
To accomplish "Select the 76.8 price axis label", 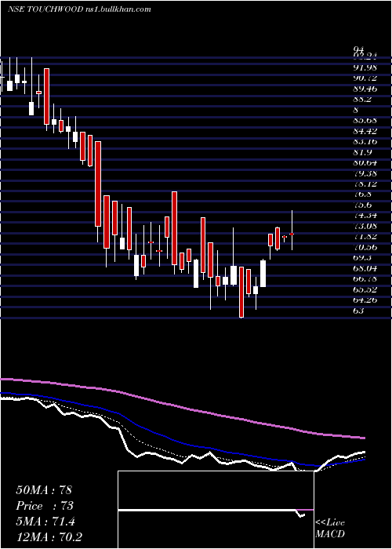I will (362, 195).
